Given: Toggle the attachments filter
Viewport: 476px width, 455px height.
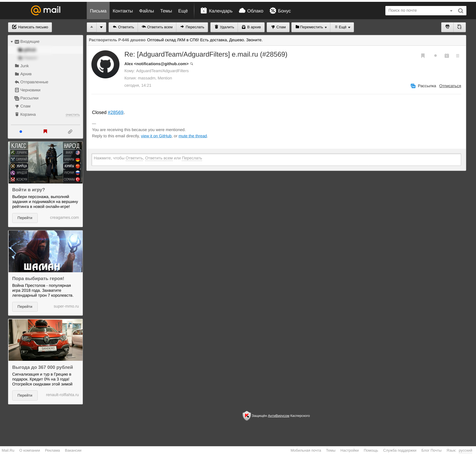Looking at the screenshot, I should pyautogui.click(x=70, y=132).
